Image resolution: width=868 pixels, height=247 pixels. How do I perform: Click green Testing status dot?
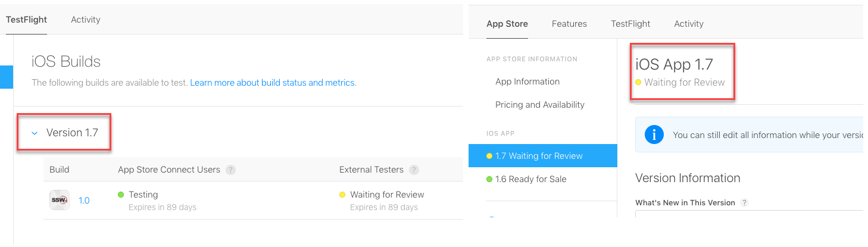(121, 195)
